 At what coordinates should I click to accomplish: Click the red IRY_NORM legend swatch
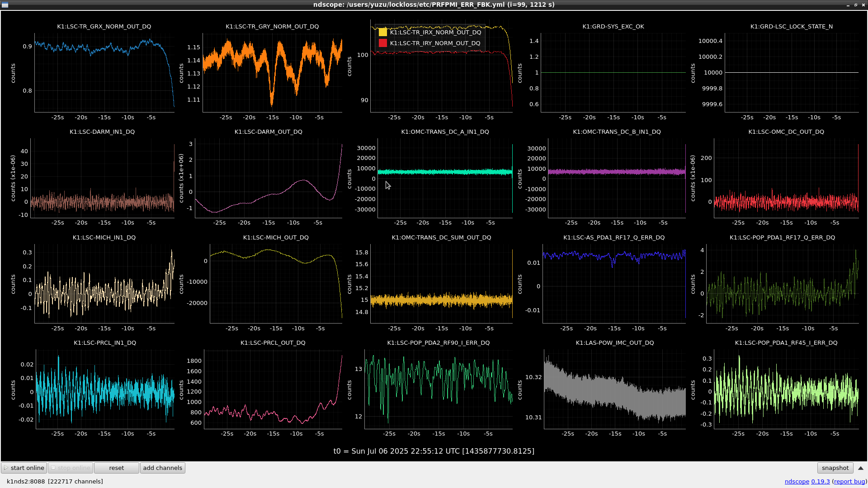(x=383, y=43)
